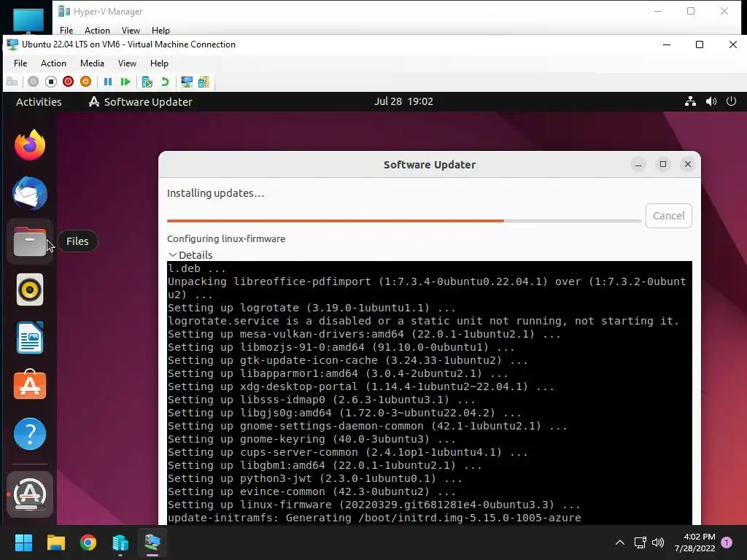Show hidden icons in Windows tray
This screenshot has height=560, width=747.
click(x=620, y=542)
